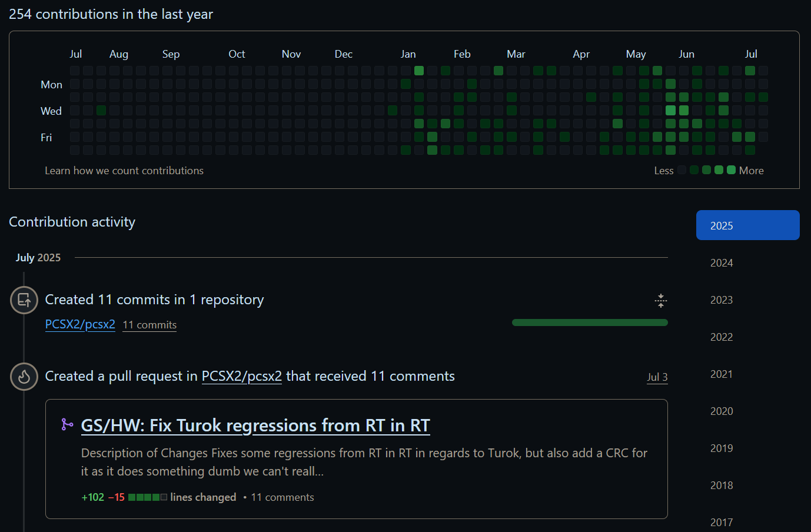Click the commits push icon in timeline

(24, 300)
